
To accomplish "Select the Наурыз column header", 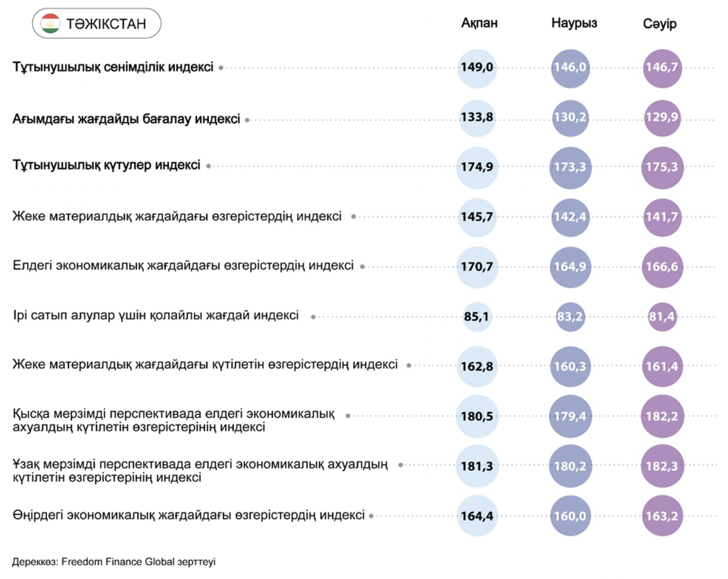I will point(574,23).
